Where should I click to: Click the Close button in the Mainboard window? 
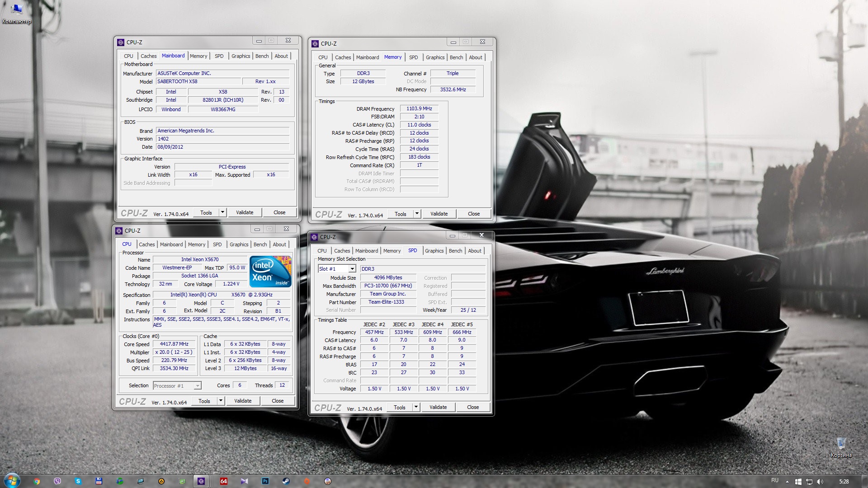(x=279, y=212)
